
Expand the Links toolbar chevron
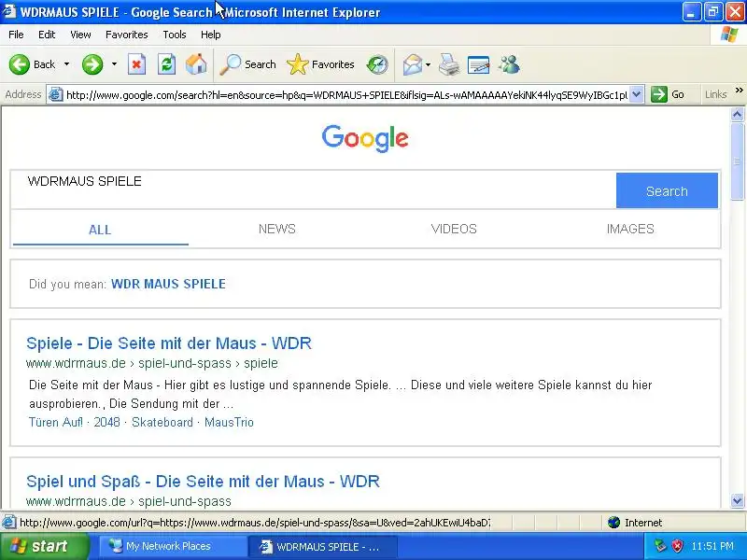click(739, 91)
